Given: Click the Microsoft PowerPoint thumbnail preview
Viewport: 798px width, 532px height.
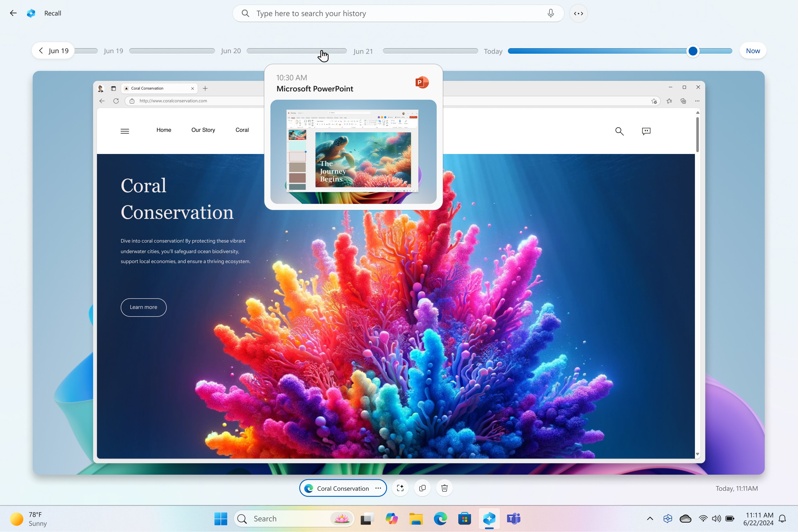Looking at the screenshot, I should click(x=353, y=151).
